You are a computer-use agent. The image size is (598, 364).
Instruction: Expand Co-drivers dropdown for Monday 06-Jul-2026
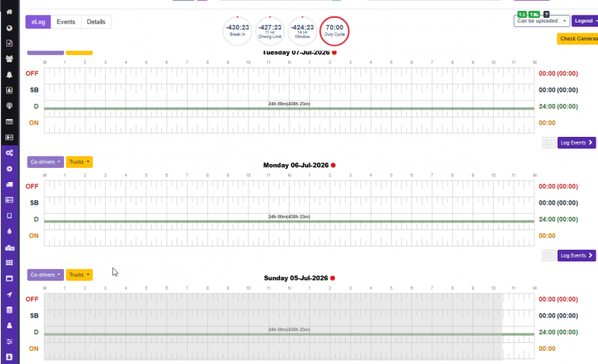click(x=45, y=162)
